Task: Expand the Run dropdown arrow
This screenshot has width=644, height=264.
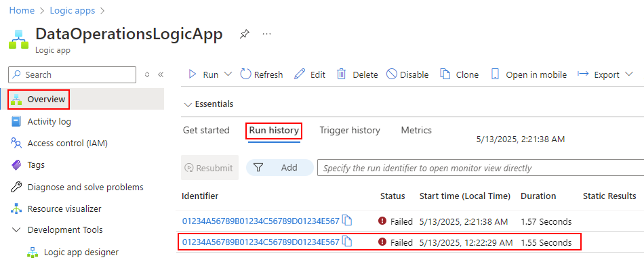Action: pos(228,74)
